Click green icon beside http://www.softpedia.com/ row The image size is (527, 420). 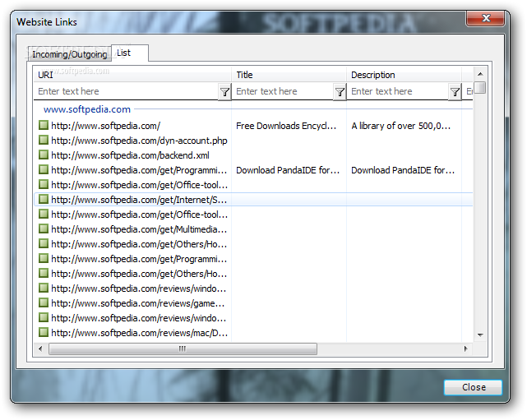click(x=44, y=125)
